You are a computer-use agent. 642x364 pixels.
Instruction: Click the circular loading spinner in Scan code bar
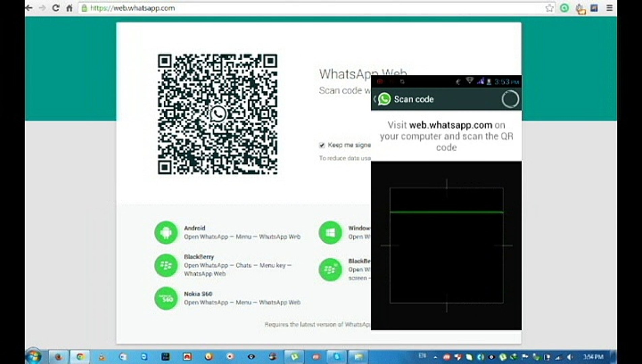click(510, 99)
